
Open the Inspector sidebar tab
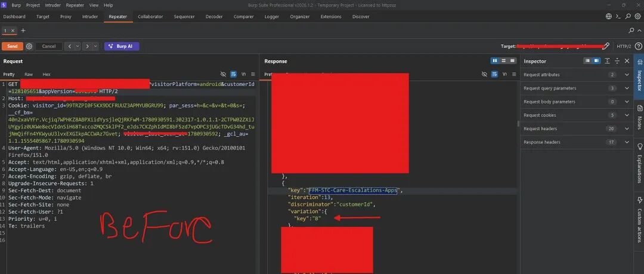639,76
